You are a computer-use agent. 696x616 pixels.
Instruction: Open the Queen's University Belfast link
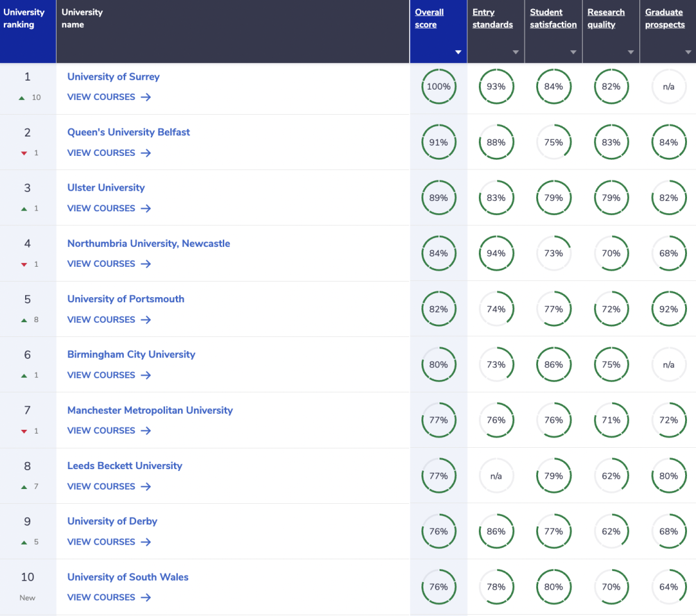[128, 132]
